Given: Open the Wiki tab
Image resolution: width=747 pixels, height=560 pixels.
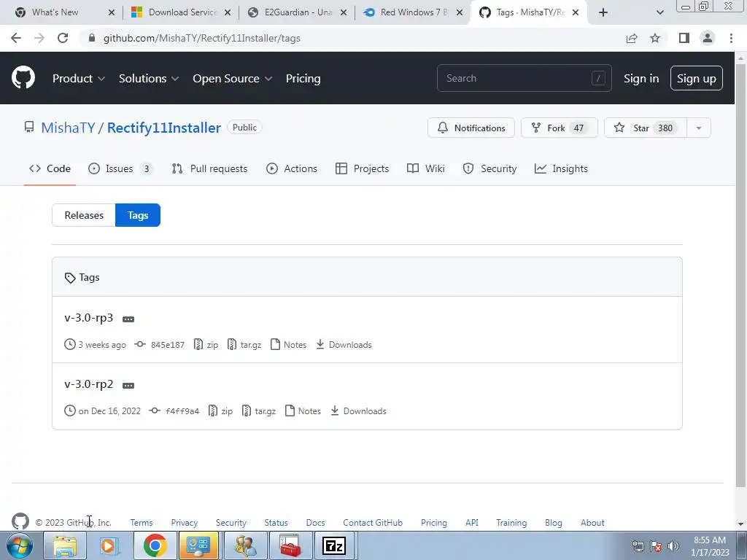Looking at the screenshot, I should [426, 168].
